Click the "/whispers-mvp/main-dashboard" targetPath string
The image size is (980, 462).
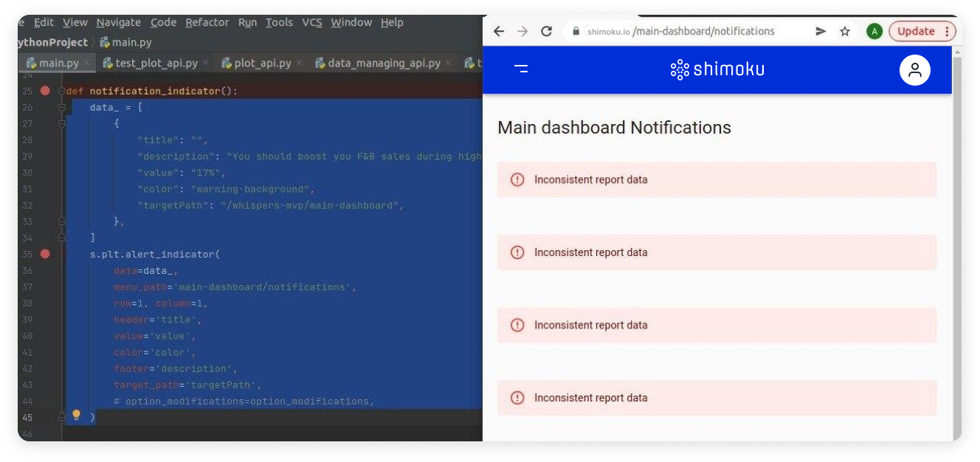click(x=309, y=205)
